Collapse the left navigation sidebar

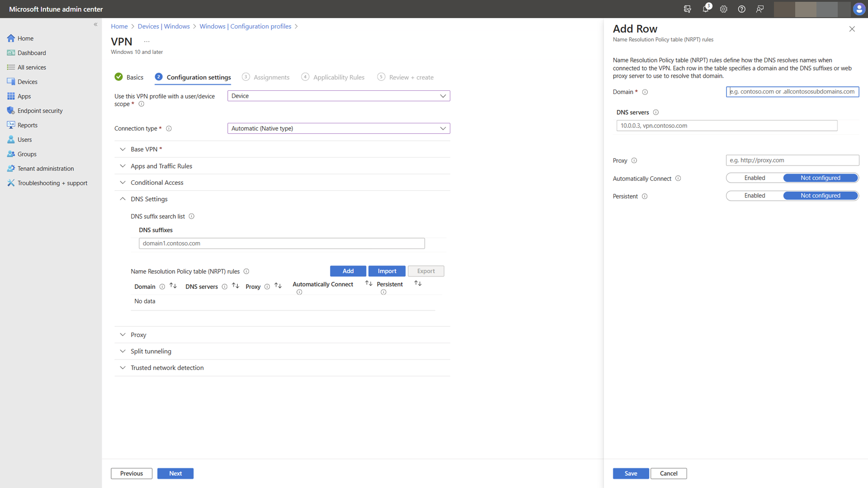click(95, 24)
